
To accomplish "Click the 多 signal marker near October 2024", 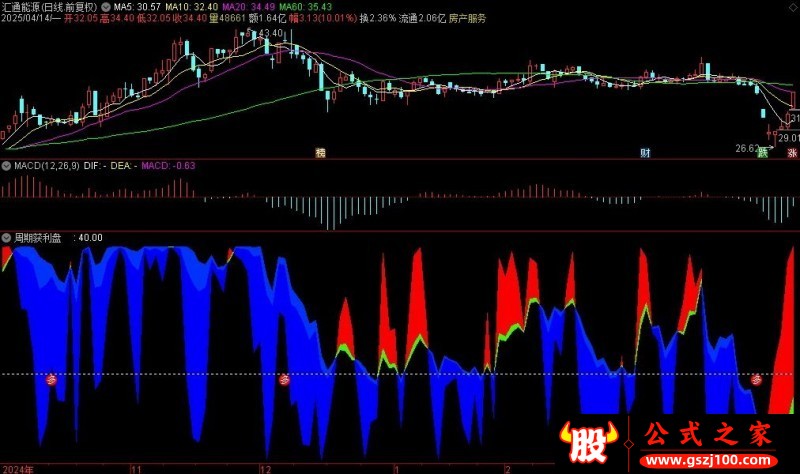I will pyautogui.click(x=52, y=379).
